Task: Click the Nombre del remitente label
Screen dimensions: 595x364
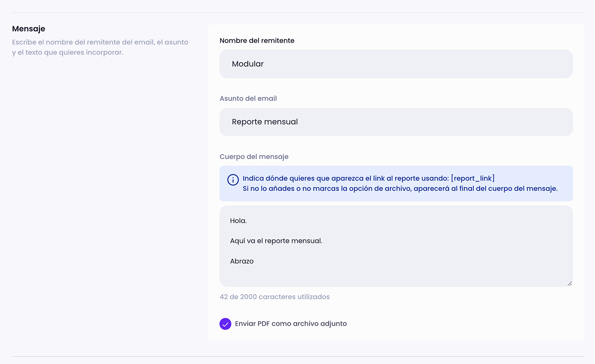Action: pos(257,40)
